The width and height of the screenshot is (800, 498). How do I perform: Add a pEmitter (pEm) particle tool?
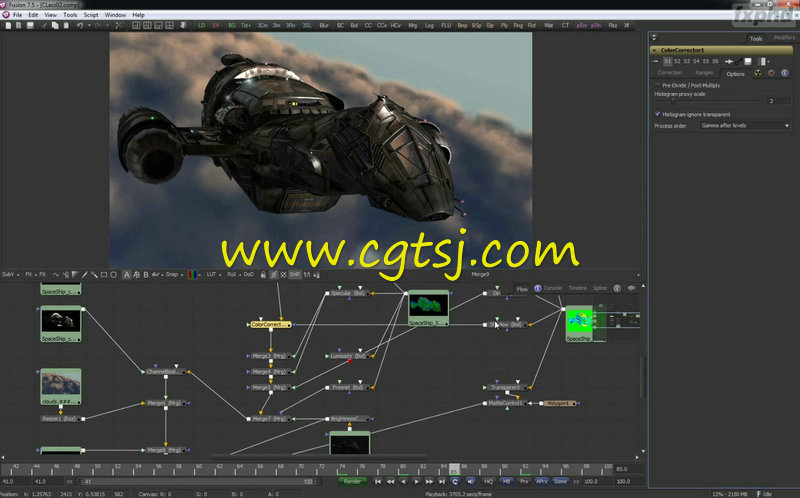tap(582, 26)
